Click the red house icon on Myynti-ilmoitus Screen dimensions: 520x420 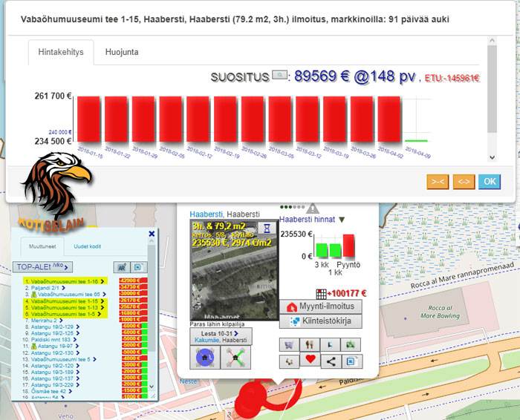(292, 307)
